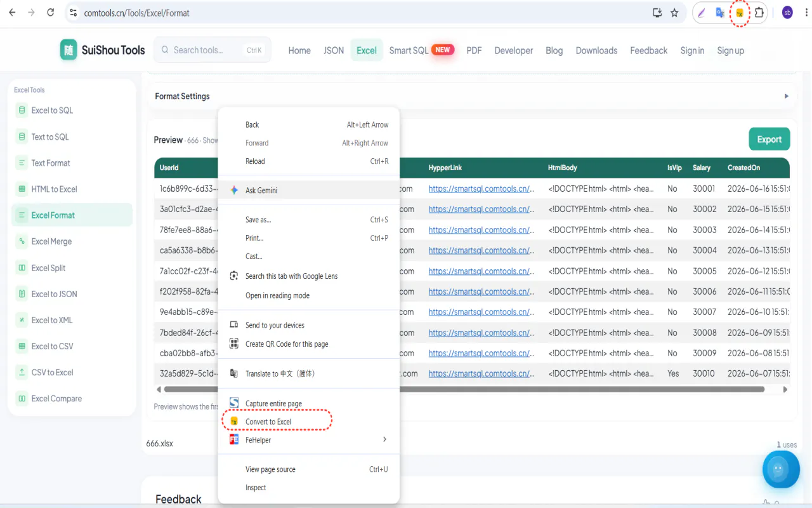Expand the Format Settings section arrow
Screen dimensions: 812x508
tap(787, 97)
